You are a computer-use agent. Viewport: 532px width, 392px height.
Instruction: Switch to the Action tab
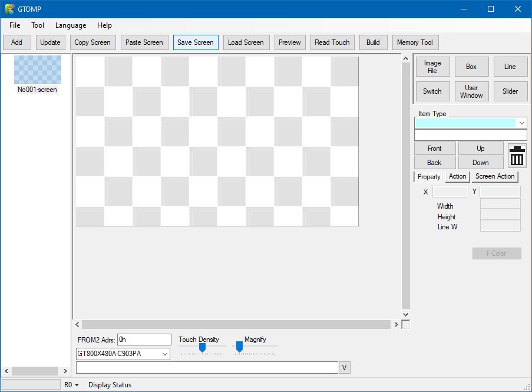(457, 176)
